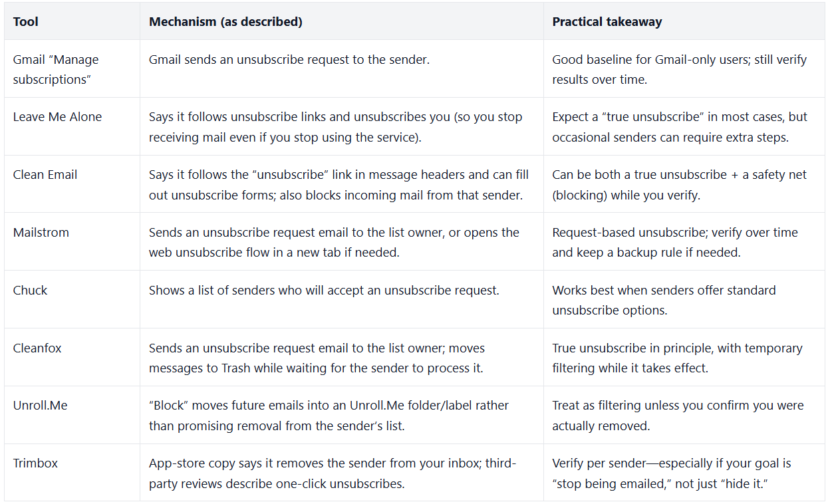Click the Gmail mechanism description text
828x504 pixels.
point(289,60)
